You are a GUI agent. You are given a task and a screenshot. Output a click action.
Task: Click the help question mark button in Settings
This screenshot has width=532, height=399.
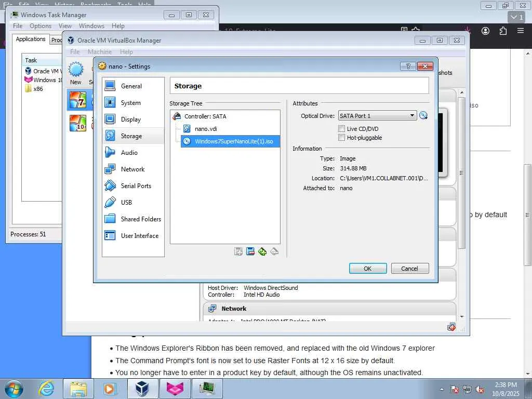[408, 66]
